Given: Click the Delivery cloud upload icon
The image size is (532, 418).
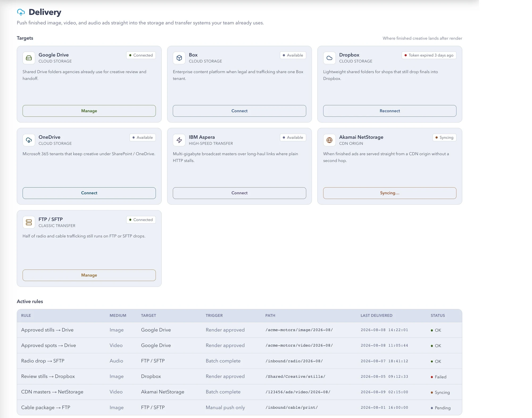Looking at the screenshot, I should coord(21,12).
